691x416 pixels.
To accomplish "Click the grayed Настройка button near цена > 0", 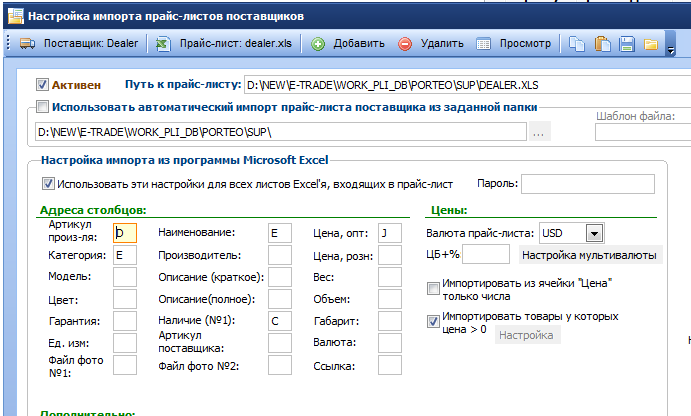I will point(528,335).
